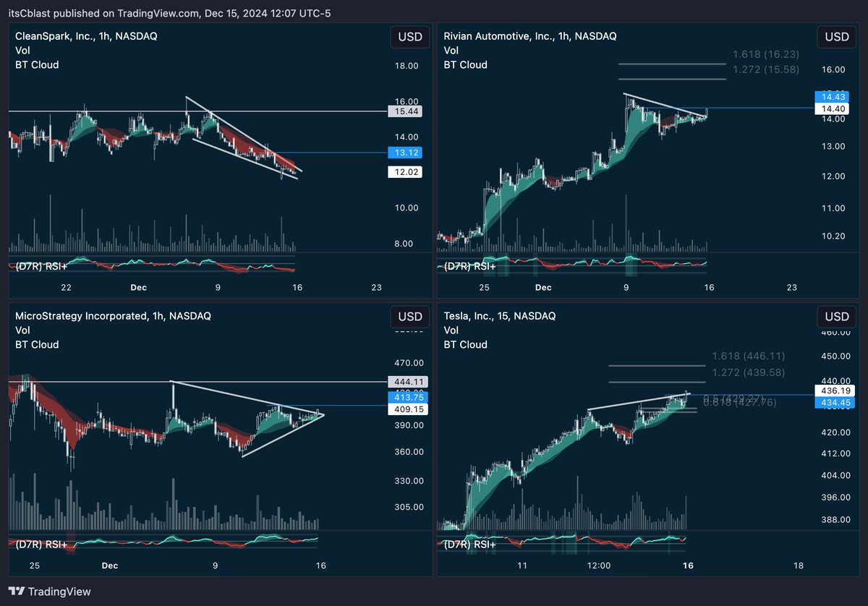Click the 444.11 horizontal line price label
Image resolution: width=868 pixels, height=606 pixels.
pos(409,381)
